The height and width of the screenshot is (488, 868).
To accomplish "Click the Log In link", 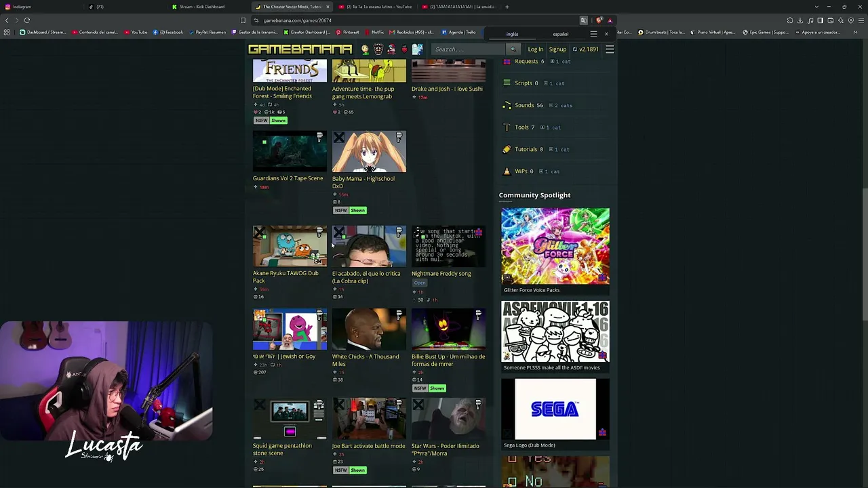I will [x=535, y=49].
